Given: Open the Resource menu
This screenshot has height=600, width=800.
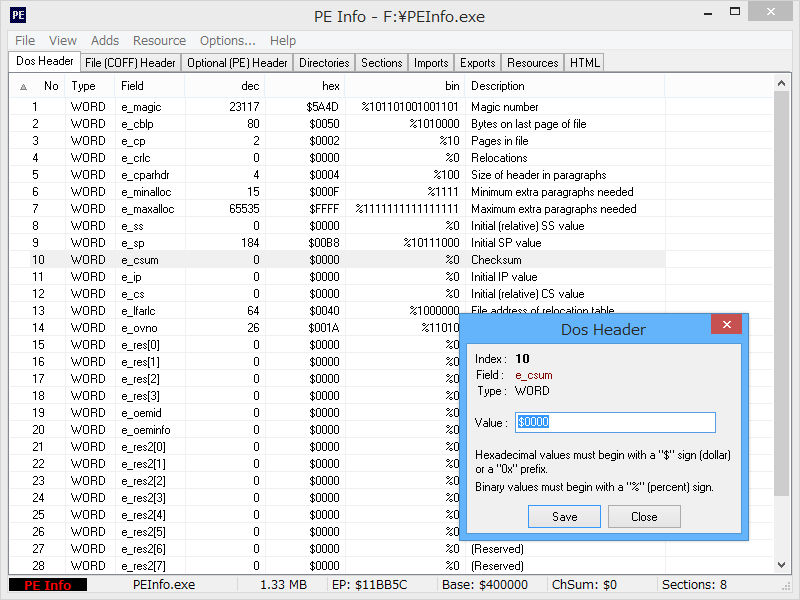Looking at the screenshot, I should pos(159,41).
